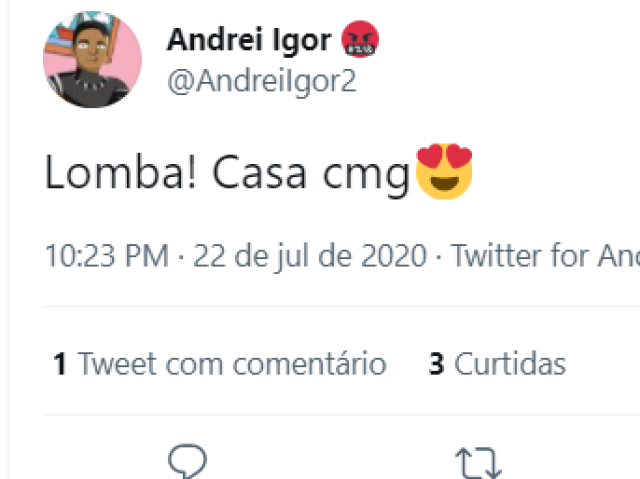The image size is (640, 479).
Task: Click the reply speech bubble icon
Action: tap(187, 461)
